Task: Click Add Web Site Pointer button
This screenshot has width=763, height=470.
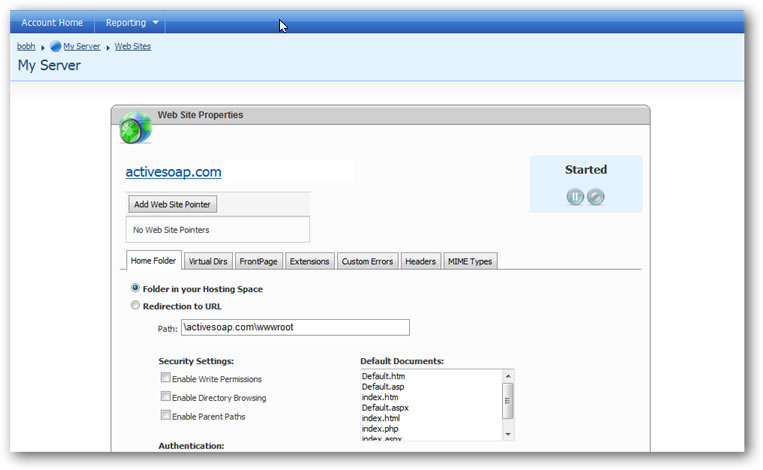Action: pyautogui.click(x=172, y=204)
